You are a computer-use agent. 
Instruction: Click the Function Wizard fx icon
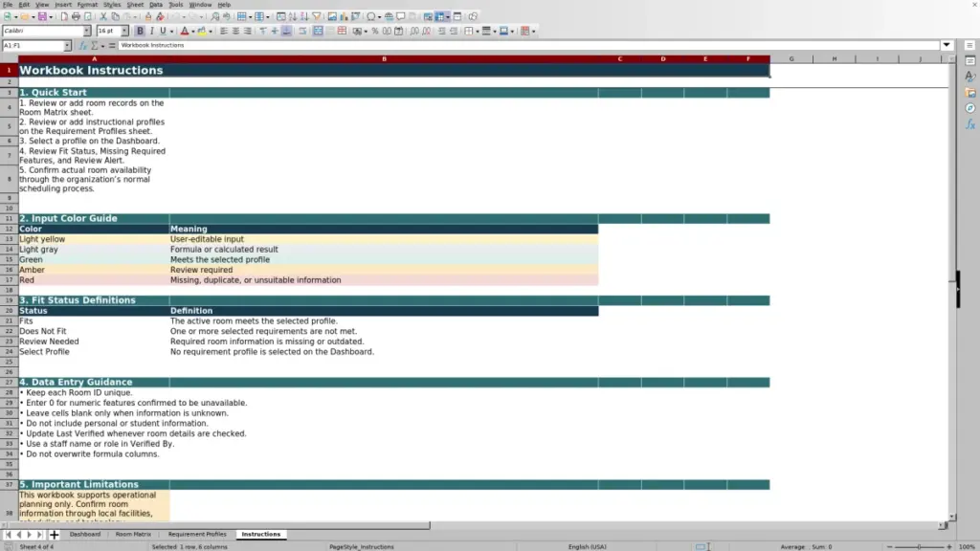pyautogui.click(x=82, y=46)
